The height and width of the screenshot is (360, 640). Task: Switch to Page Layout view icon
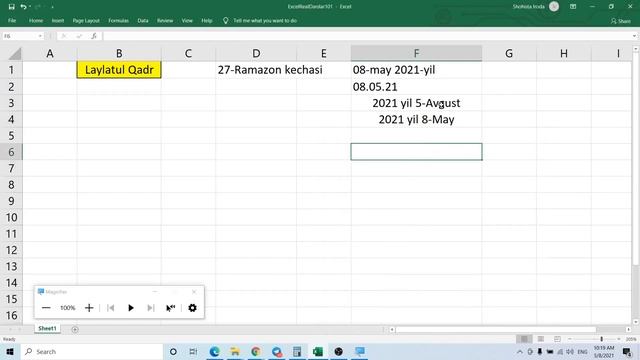pos(541,339)
